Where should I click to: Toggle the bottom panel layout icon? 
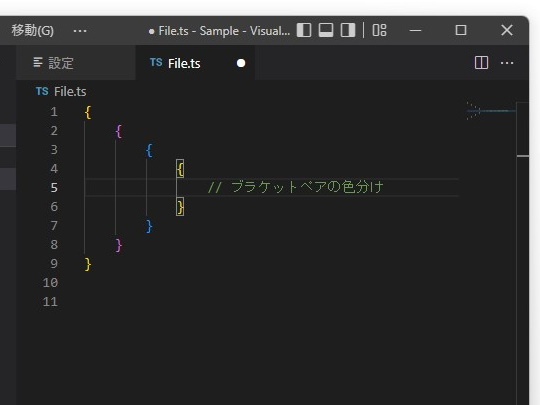tap(326, 30)
